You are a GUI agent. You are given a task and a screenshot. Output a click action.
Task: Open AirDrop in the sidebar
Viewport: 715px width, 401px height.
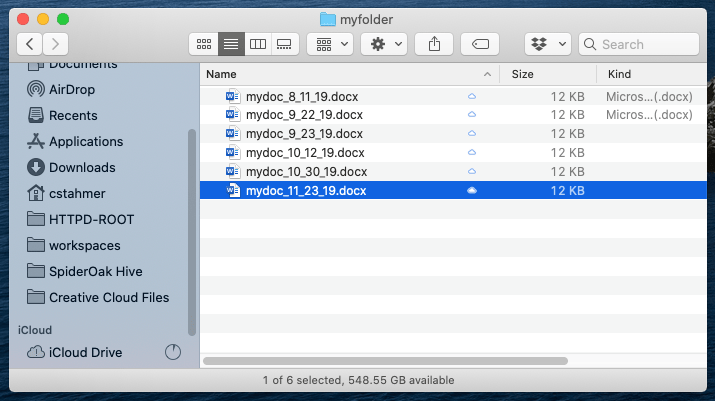[x=72, y=89]
